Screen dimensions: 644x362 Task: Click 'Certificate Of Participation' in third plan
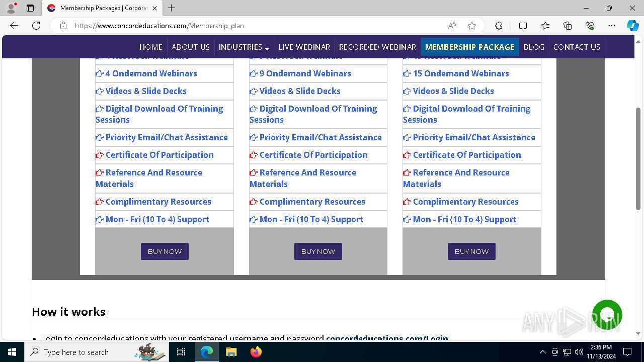click(467, 155)
